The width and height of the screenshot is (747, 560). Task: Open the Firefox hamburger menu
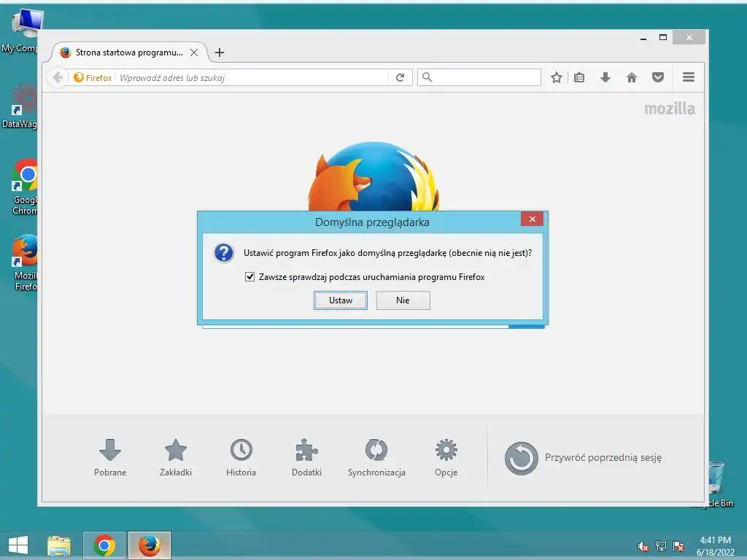(689, 77)
